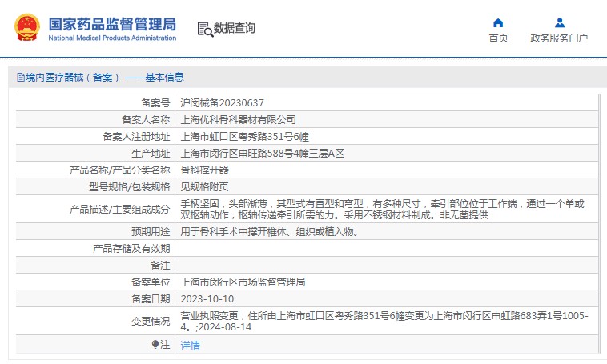Viewport: 607px width, 364px height.
Task: Select filing date 2023-10-10
Action: [x=207, y=299]
